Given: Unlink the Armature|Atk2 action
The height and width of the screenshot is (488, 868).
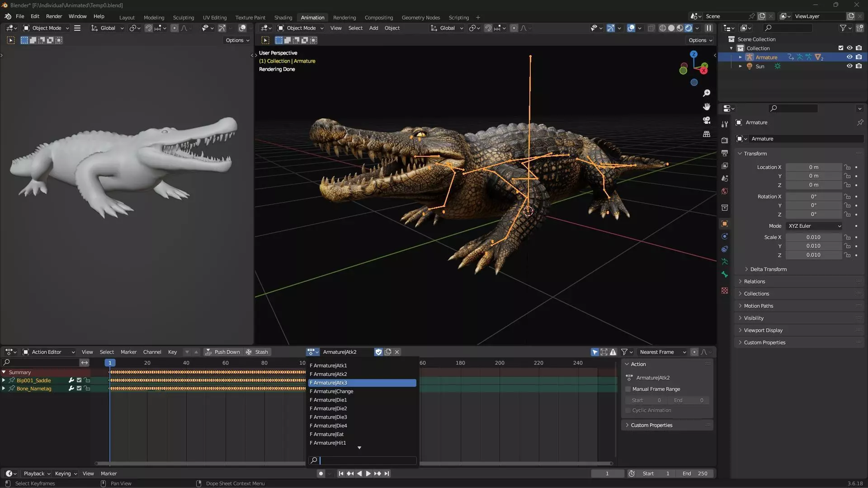Looking at the screenshot, I should pos(397,352).
